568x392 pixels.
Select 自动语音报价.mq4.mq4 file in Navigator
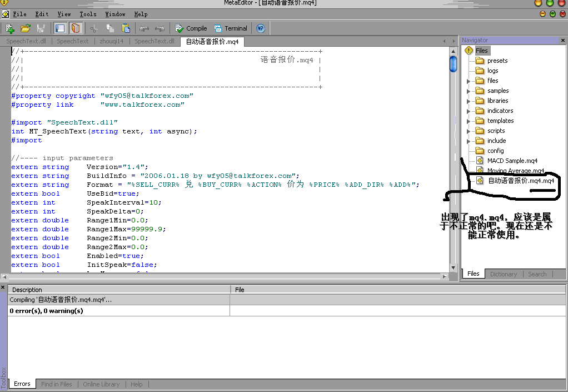click(521, 180)
